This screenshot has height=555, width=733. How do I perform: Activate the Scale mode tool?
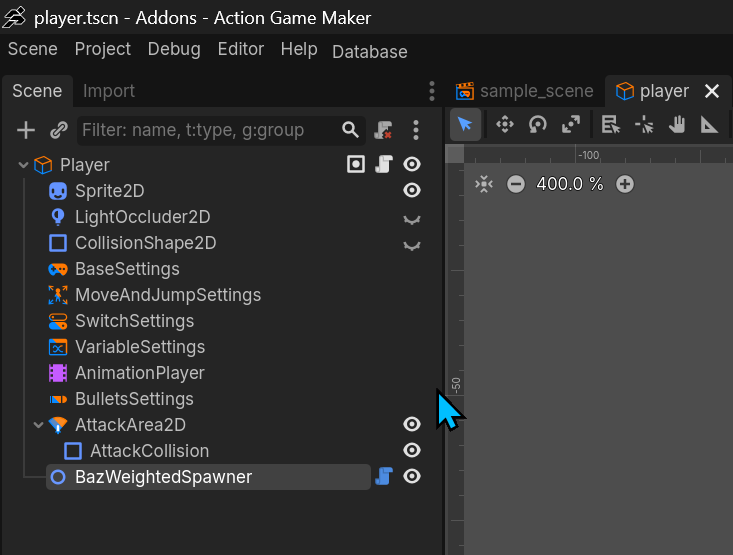pos(571,124)
